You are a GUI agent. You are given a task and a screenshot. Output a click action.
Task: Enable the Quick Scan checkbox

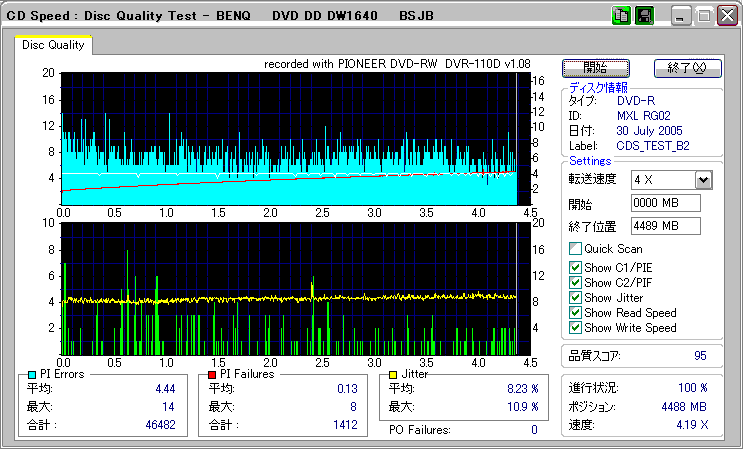(x=575, y=249)
